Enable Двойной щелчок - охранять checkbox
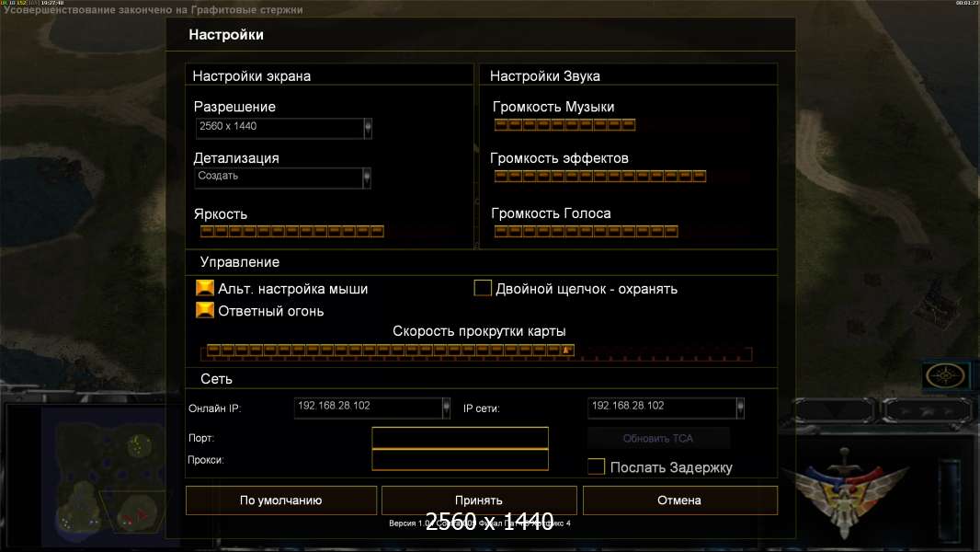The image size is (980, 552). coord(483,288)
